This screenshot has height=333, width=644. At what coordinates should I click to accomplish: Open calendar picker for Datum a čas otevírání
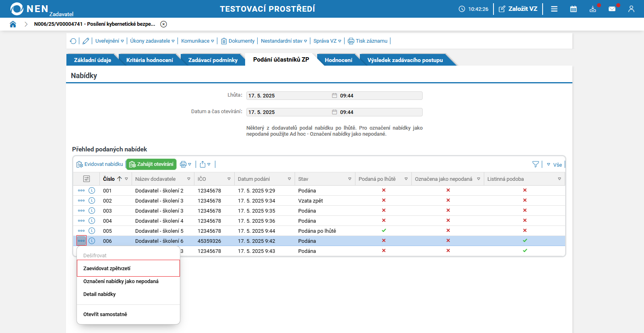tap(334, 112)
